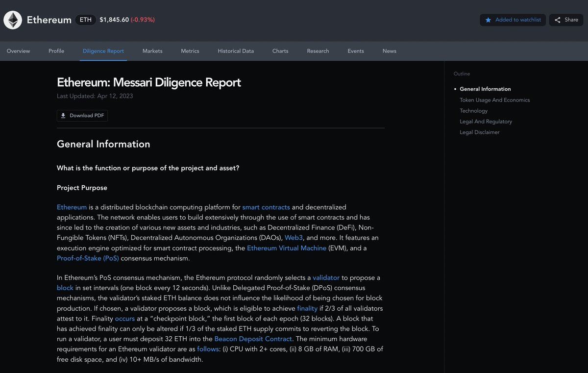Download the report as PDF
This screenshot has height=373, width=588.
82,116
